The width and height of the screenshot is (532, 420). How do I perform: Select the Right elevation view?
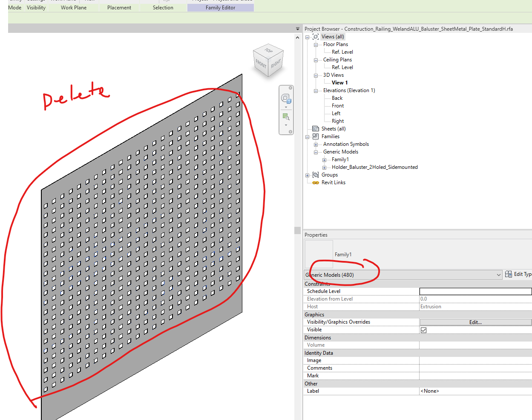[x=338, y=121]
